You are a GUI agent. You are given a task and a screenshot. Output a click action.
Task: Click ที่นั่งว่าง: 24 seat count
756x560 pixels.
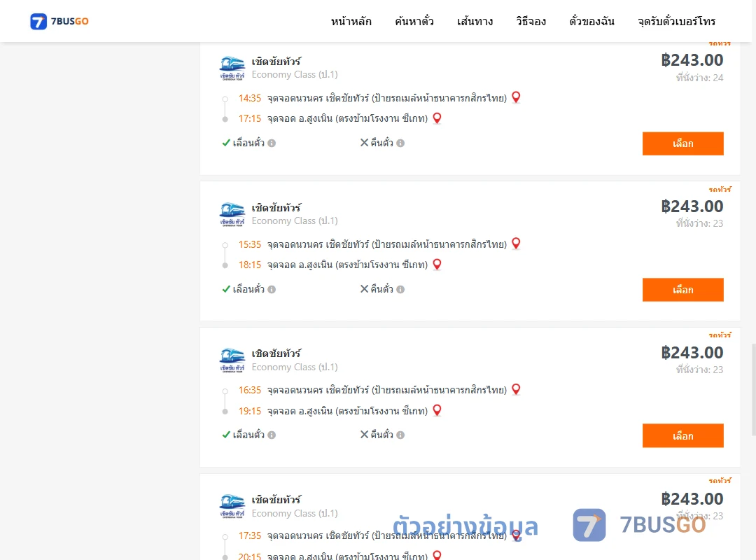pyautogui.click(x=699, y=78)
